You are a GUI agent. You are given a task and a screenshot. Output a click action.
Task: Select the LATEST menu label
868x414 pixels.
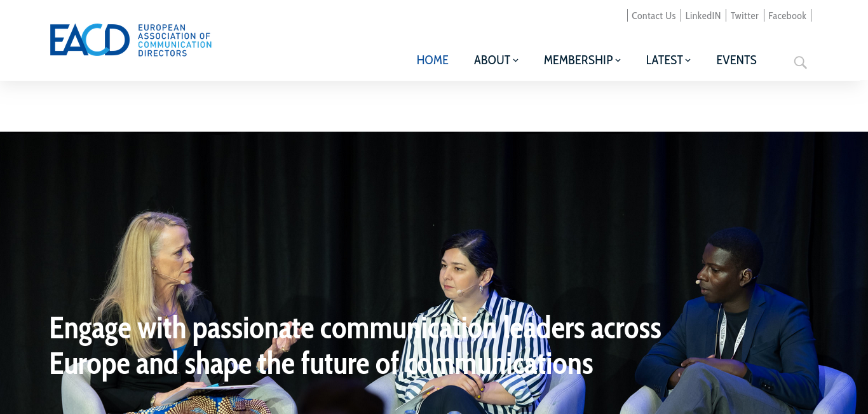[664, 60]
